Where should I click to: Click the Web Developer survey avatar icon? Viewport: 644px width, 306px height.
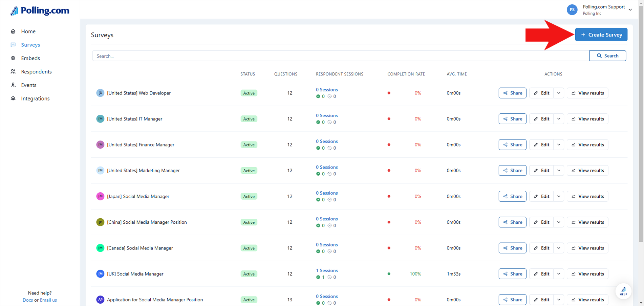pos(100,93)
